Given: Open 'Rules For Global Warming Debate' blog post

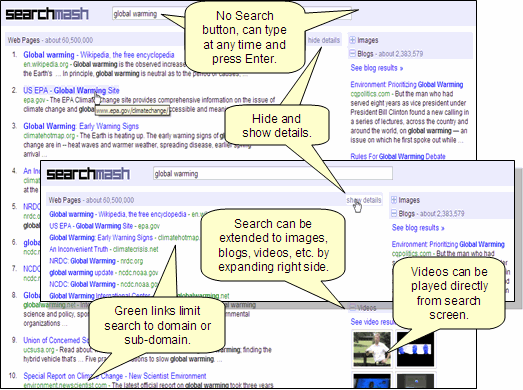Looking at the screenshot, I should tap(398, 156).
